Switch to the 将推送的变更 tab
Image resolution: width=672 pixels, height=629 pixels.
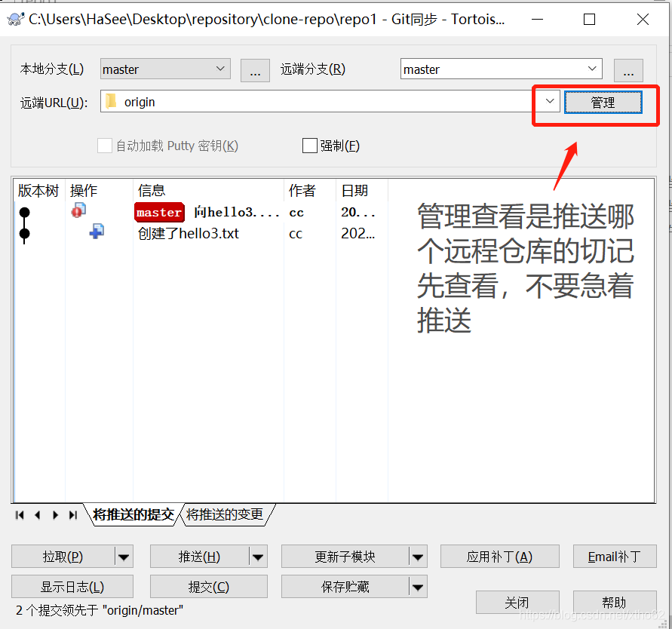tap(225, 514)
